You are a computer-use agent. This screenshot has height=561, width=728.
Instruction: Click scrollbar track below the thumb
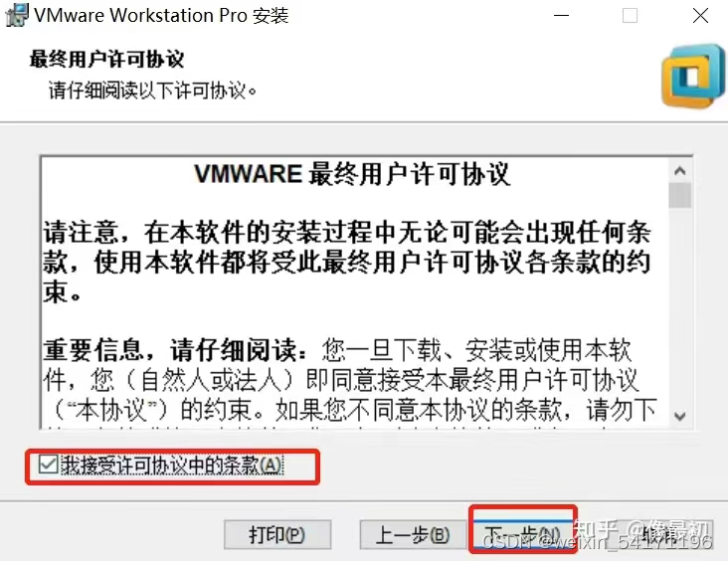(679, 306)
